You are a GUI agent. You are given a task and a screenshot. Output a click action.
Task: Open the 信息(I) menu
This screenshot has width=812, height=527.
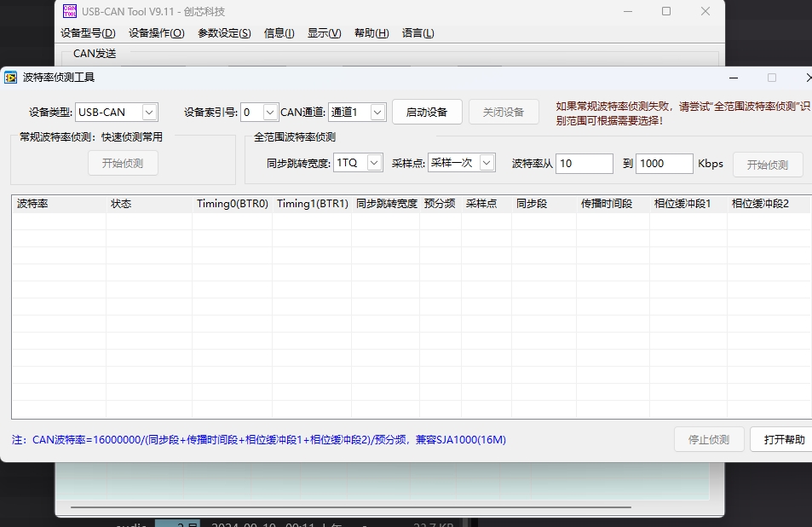pos(279,33)
